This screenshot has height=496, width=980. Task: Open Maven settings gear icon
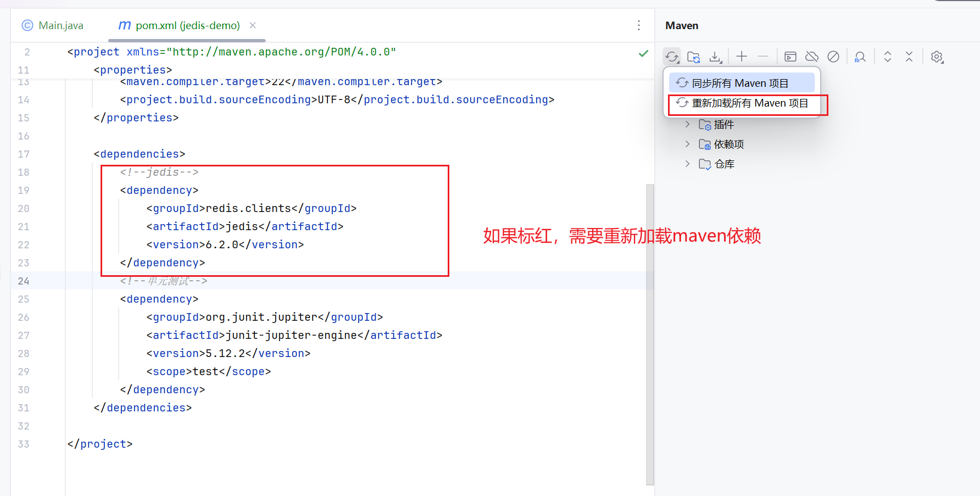pos(938,56)
